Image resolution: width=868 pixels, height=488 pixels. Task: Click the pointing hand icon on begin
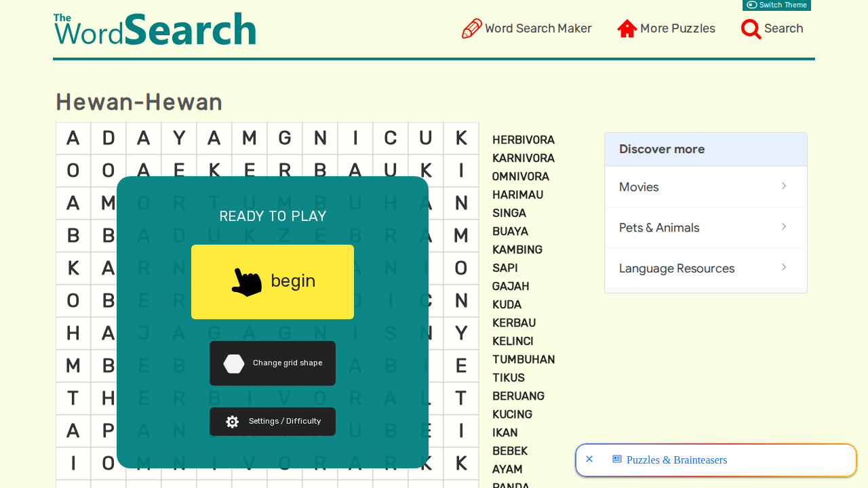(x=247, y=282)
